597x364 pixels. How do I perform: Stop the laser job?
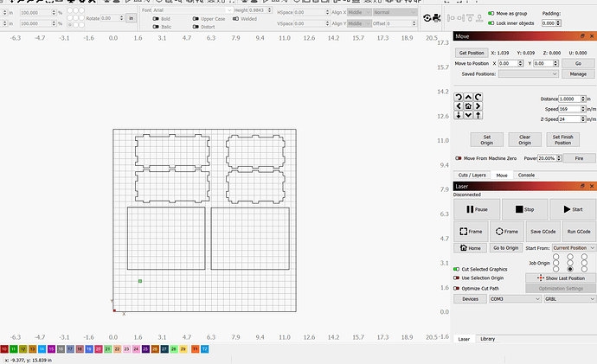point(524,209)
